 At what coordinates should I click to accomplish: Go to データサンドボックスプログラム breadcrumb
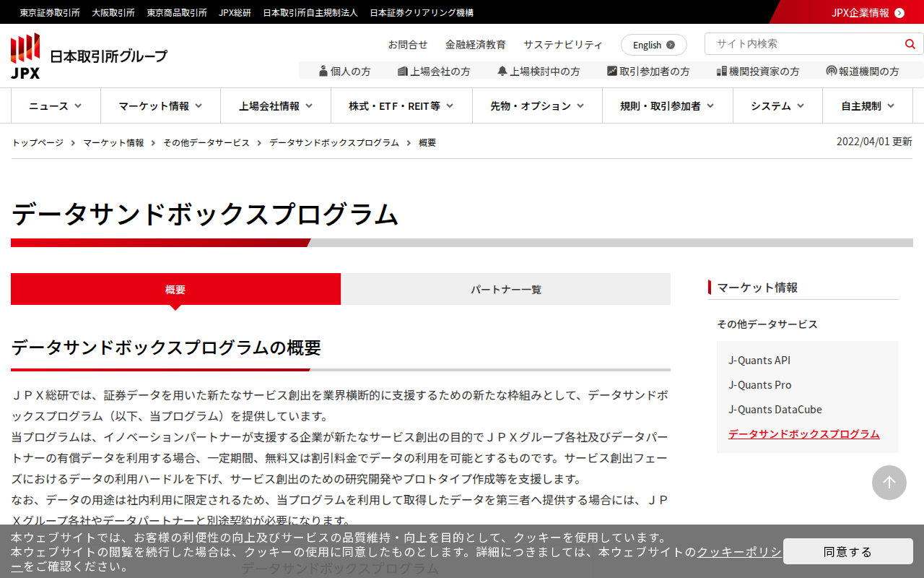(x=334, y=142)
